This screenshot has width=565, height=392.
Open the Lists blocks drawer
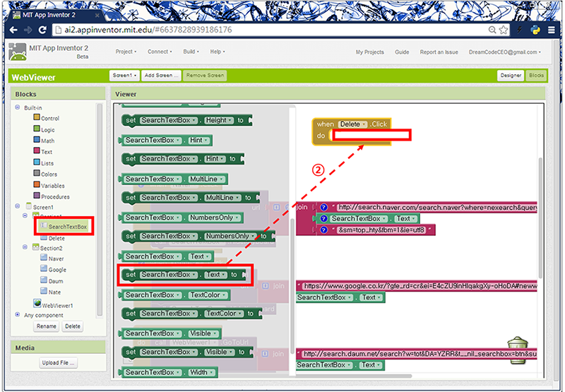44,163
